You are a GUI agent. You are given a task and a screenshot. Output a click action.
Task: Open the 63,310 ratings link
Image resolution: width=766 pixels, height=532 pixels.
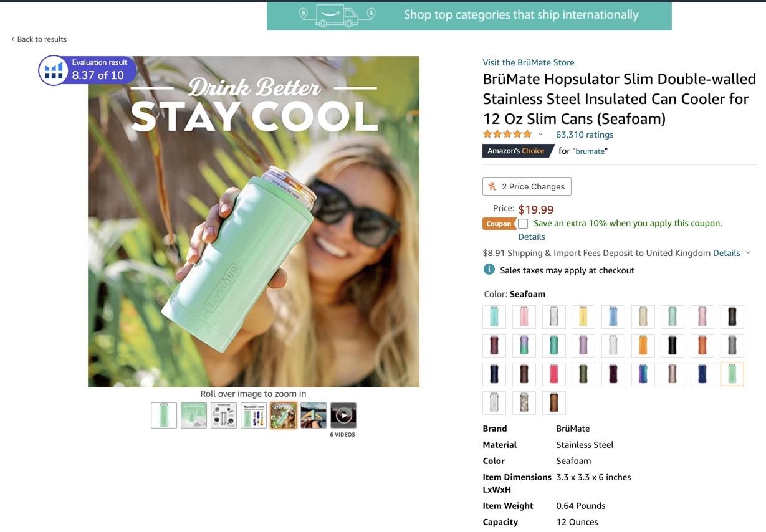pyautogui.click(x=585, y=135)
